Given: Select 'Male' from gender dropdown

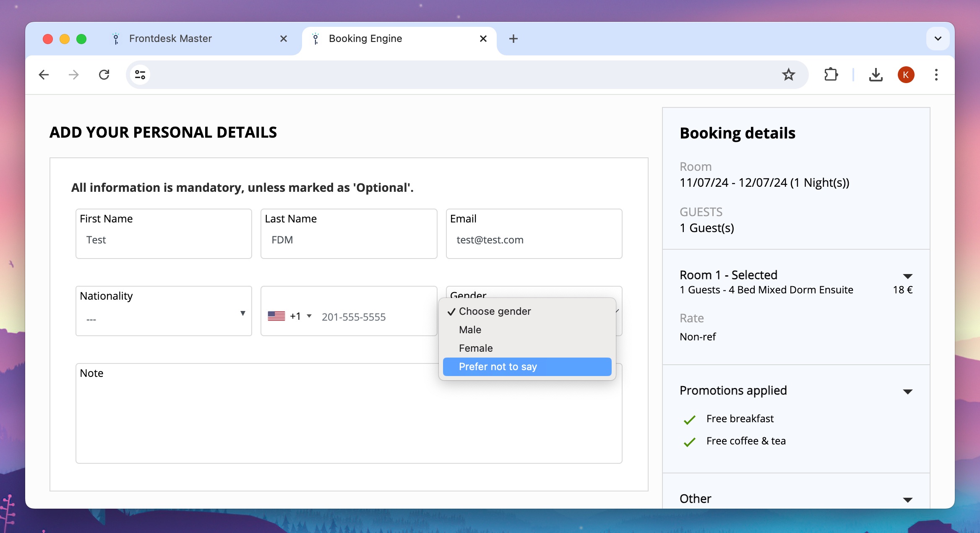Looking at the screenshot, I should pyautogui.click(x=470, y=329).
